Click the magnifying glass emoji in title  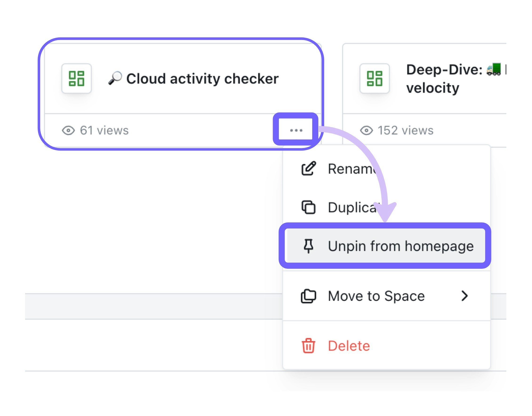[x=115, y=78]
